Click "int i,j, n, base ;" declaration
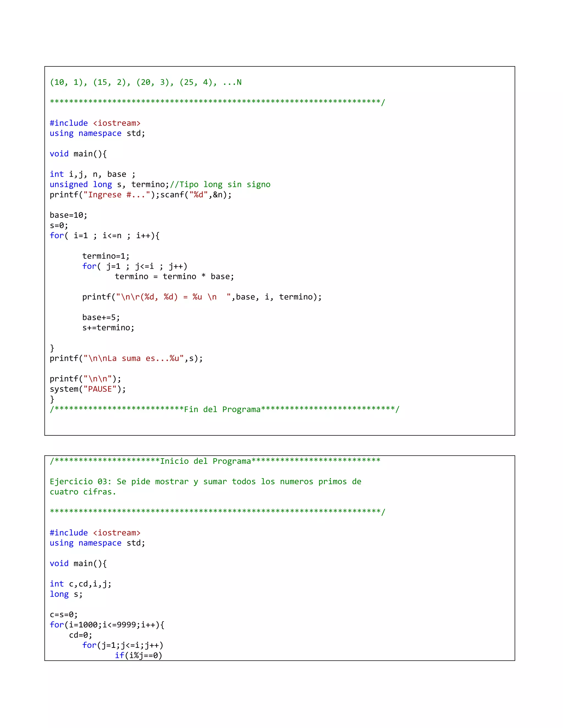 pyautogui.click(x=93, y=174)
